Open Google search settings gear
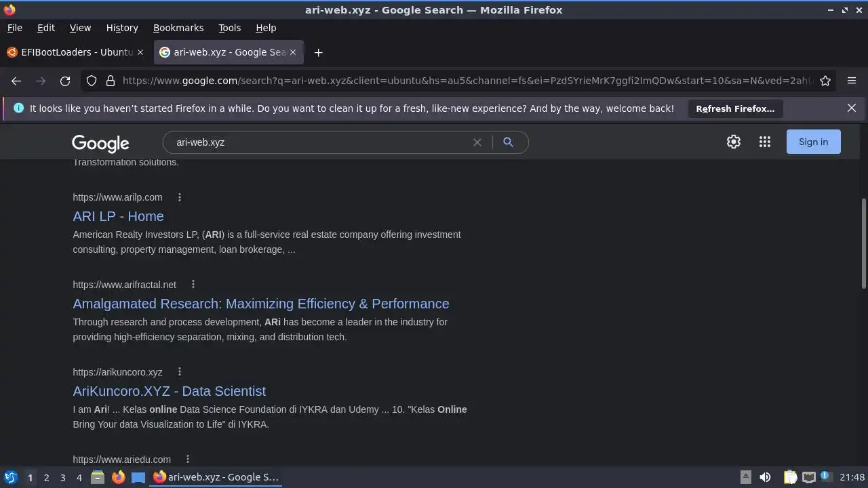This screenshot has height=488, width=868. pos(734,142)
